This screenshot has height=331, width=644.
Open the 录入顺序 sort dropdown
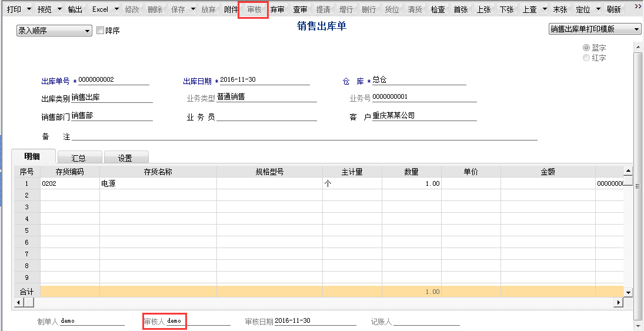54,31
